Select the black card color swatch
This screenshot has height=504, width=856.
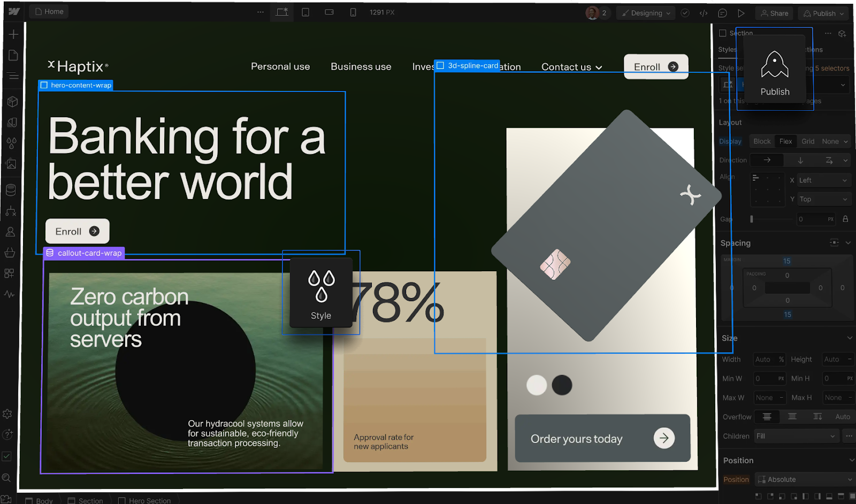click(x=562, y=385)
